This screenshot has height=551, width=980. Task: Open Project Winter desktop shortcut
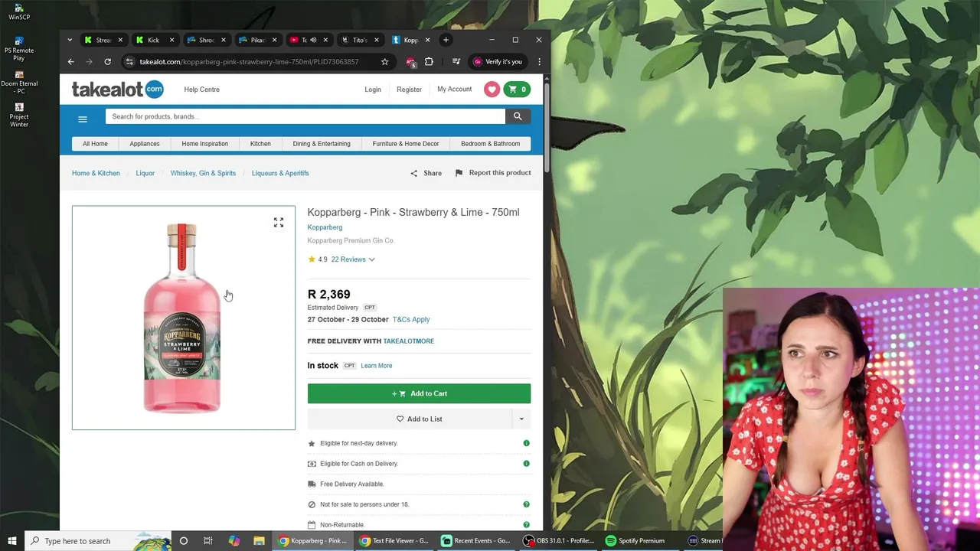(x=19, y=115)
